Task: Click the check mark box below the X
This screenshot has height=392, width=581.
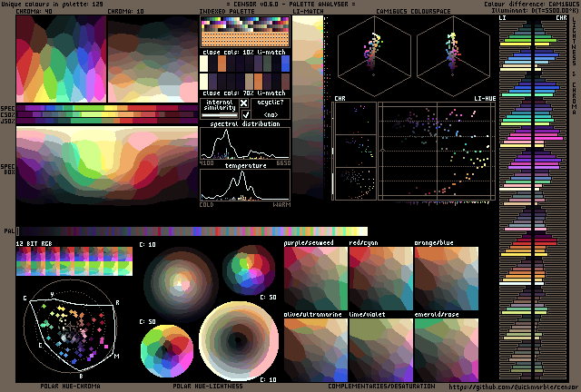Action: coord(245,114)
